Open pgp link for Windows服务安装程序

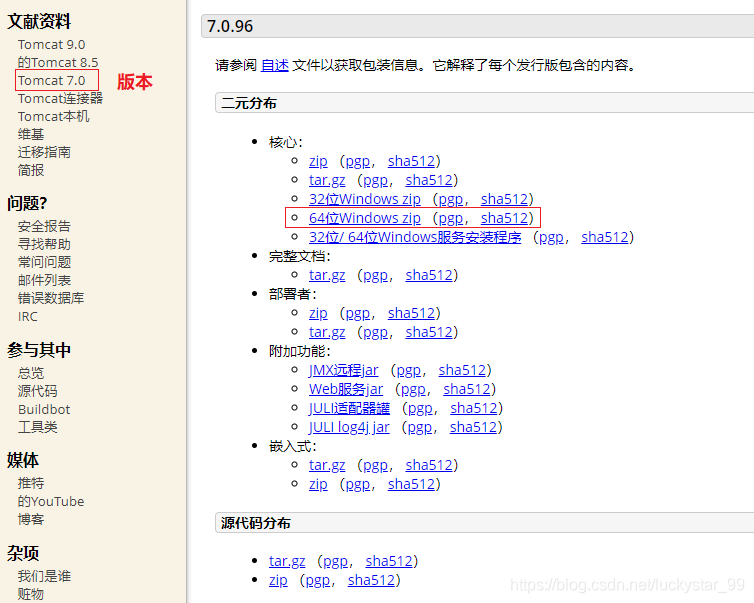point(551,237)
